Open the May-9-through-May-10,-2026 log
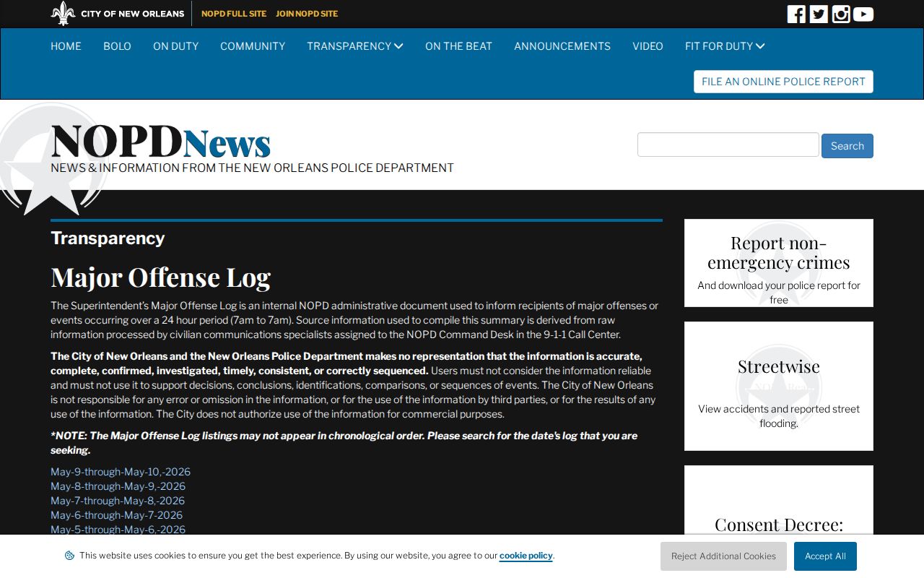The image size is (924, 578). (121, 472)
